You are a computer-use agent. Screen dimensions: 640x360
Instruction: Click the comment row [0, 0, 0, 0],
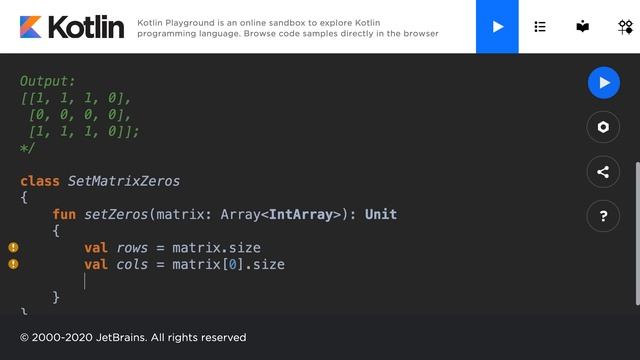tap(80, 115)
